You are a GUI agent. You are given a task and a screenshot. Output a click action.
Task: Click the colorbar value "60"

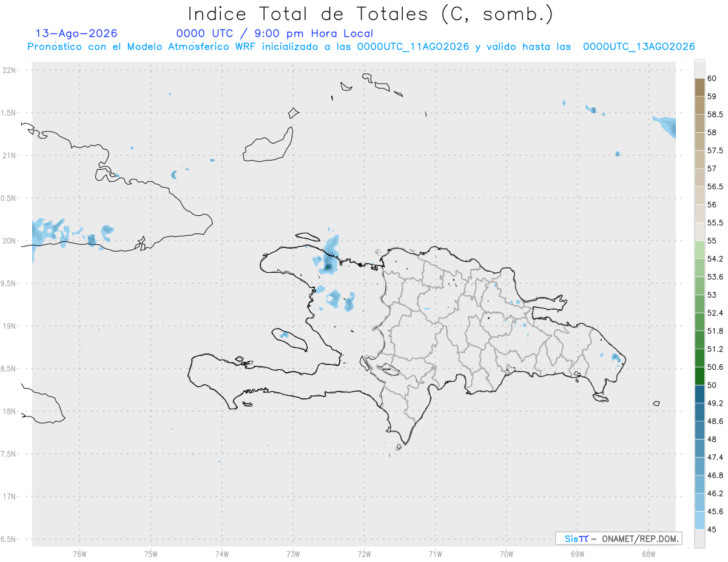[712, 78]
